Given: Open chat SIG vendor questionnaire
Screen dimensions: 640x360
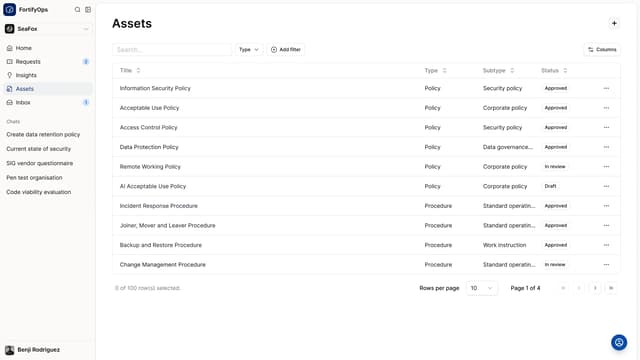Looking at the screenshot, I should pos(40,163).
